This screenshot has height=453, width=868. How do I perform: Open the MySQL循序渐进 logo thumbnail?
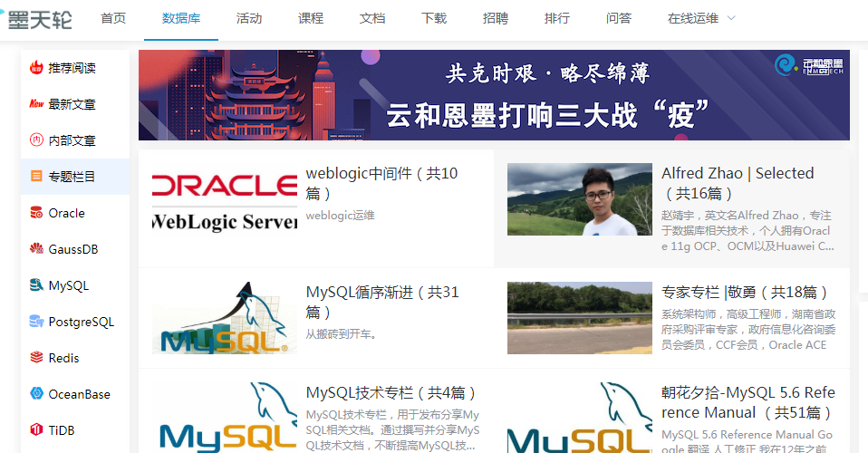pos(225,318)
